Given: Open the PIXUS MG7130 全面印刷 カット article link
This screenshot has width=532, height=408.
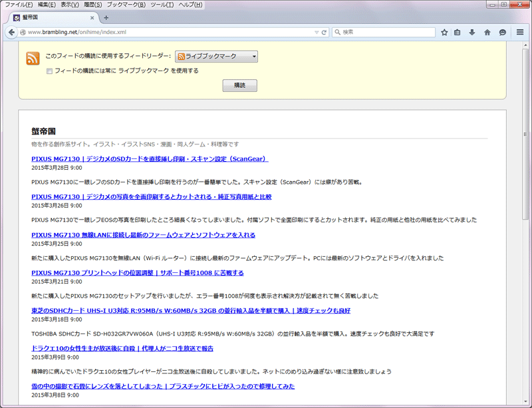Looking at the screenshot, I should 152,197.
